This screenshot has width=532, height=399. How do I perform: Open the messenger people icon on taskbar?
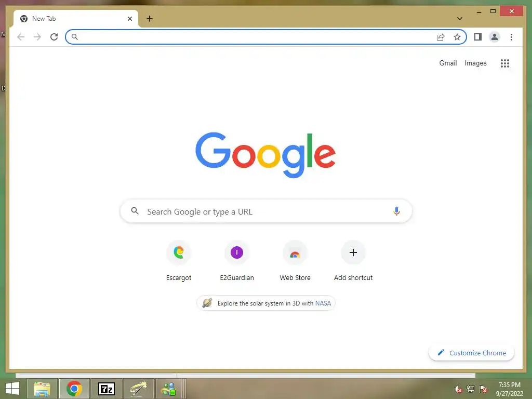point(169,389)
